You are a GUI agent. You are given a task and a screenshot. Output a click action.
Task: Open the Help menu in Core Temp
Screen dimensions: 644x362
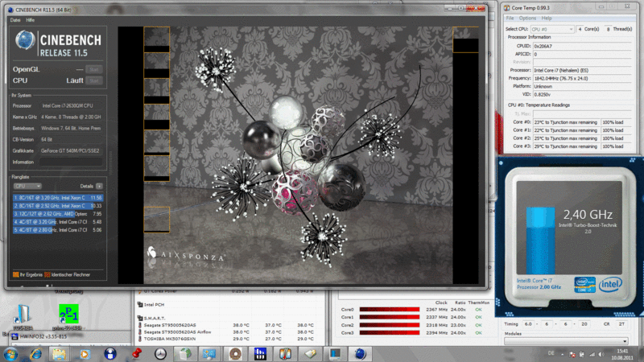point(547,18)
